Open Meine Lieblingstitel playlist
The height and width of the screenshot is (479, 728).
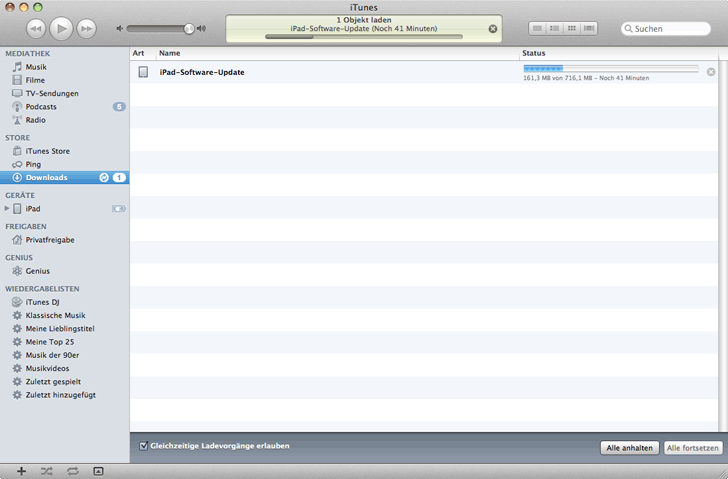pos(60,329)
